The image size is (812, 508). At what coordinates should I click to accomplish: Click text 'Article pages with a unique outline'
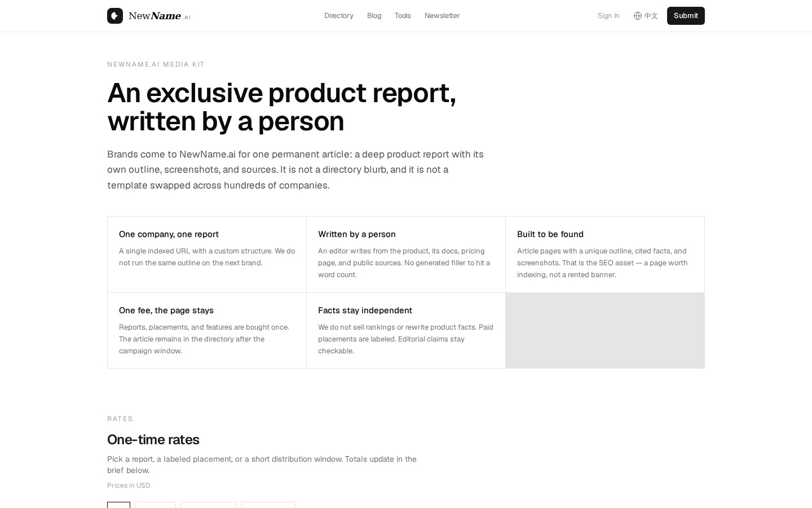(x=602, y=262)
